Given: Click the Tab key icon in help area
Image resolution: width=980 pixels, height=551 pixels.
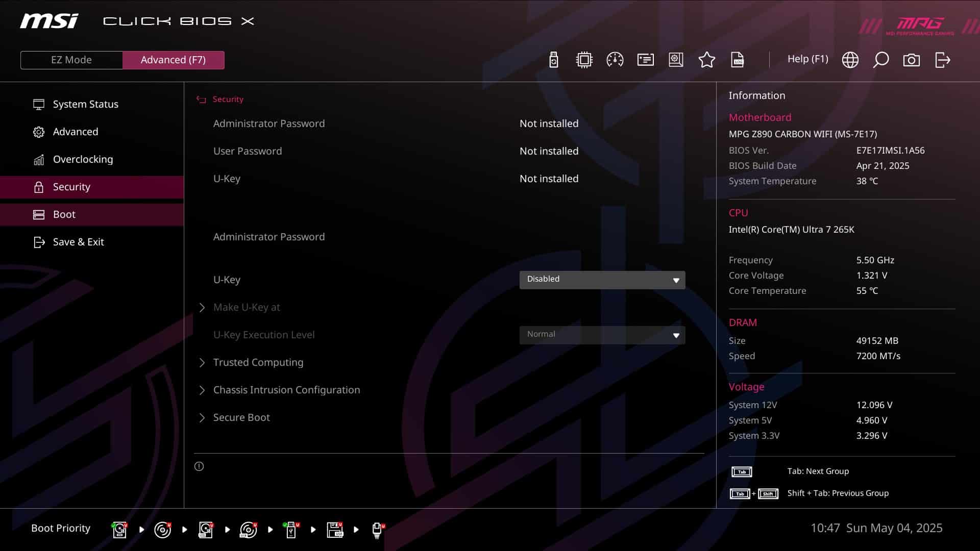Looking at the screenshot, I should (x=742, y=472).
